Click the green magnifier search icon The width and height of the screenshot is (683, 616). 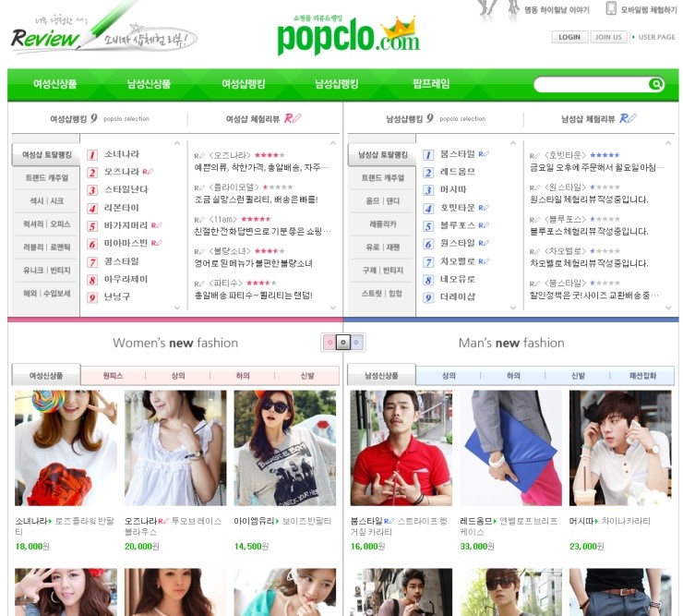[x=655, y=84]
